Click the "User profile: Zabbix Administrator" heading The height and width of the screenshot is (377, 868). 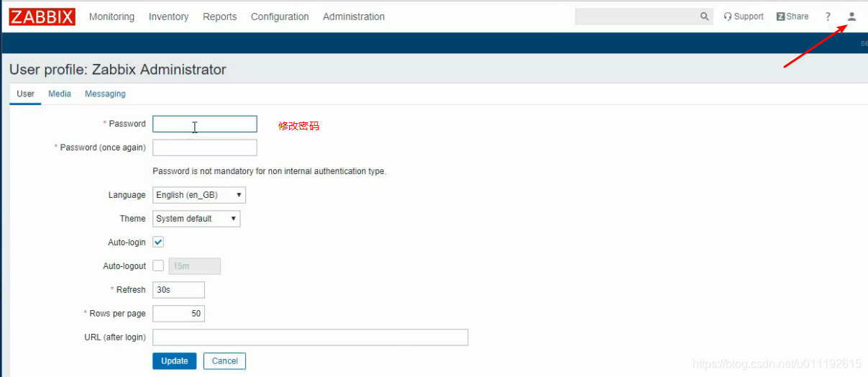[x=118, y=70]
